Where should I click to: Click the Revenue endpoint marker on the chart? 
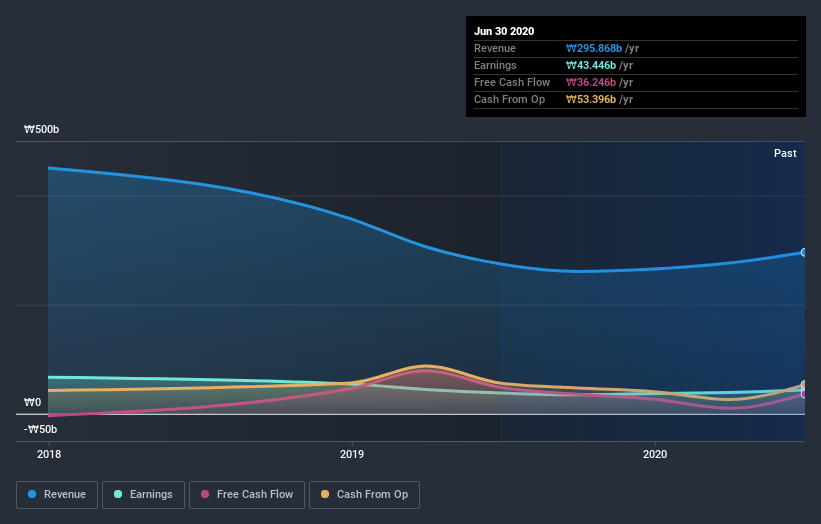[804, 252]
